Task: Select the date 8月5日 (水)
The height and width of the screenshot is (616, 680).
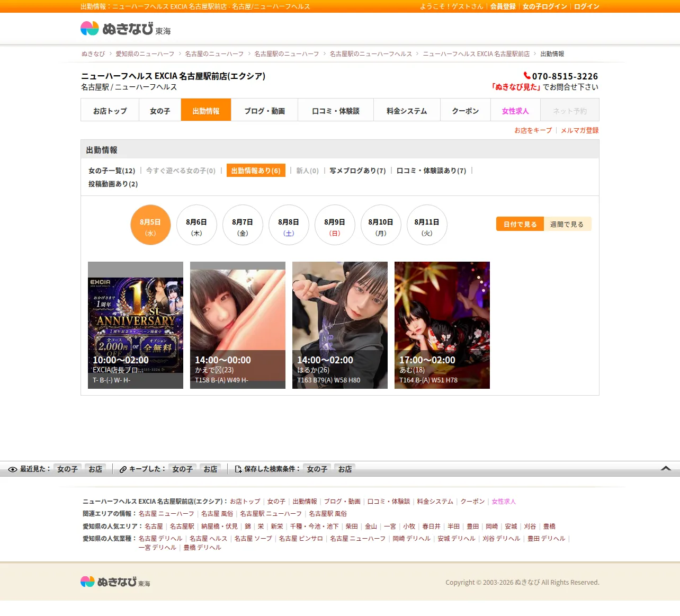Action: click(x=150, y=225)
